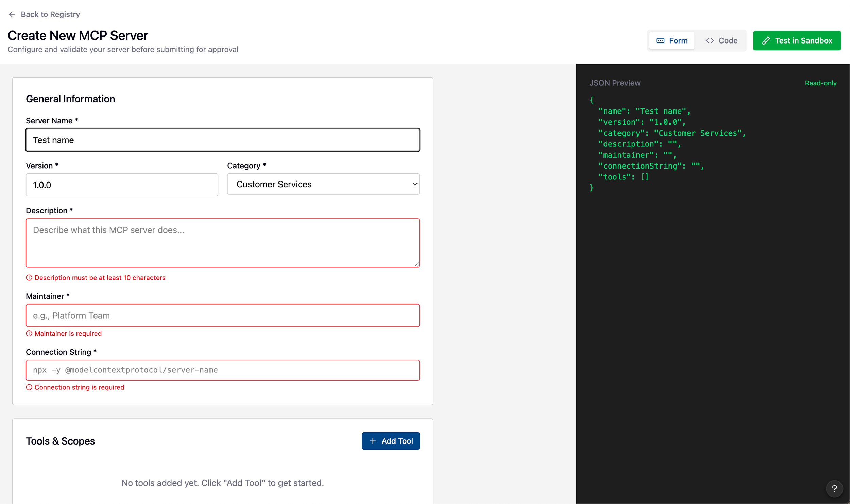Switch to the Form tab

tap(672, 41)
